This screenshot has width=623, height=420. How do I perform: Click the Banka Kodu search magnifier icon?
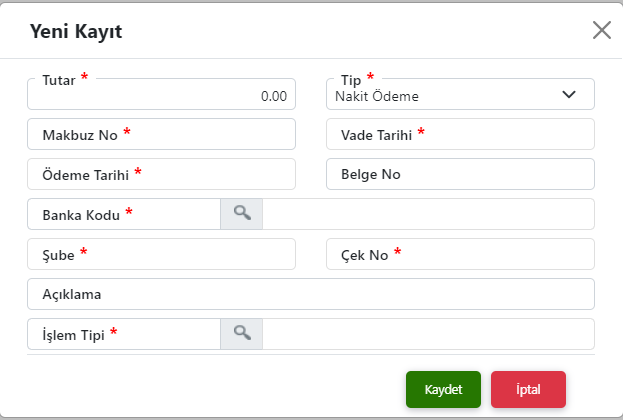tap(241, 213)
